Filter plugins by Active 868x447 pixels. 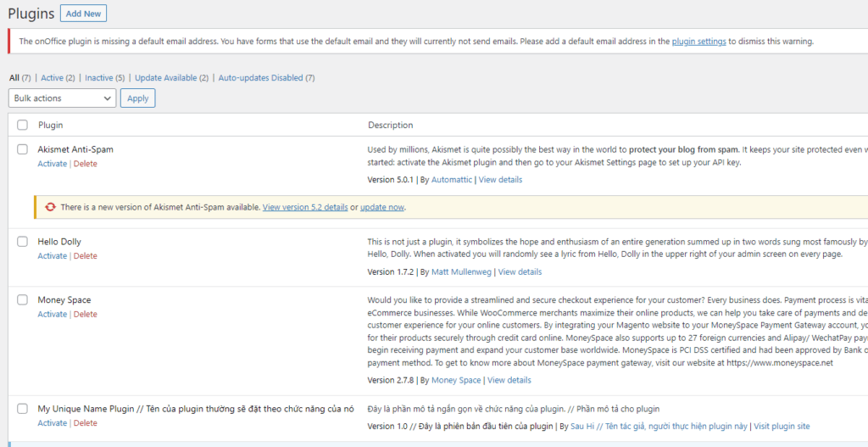tap(52, 78)
